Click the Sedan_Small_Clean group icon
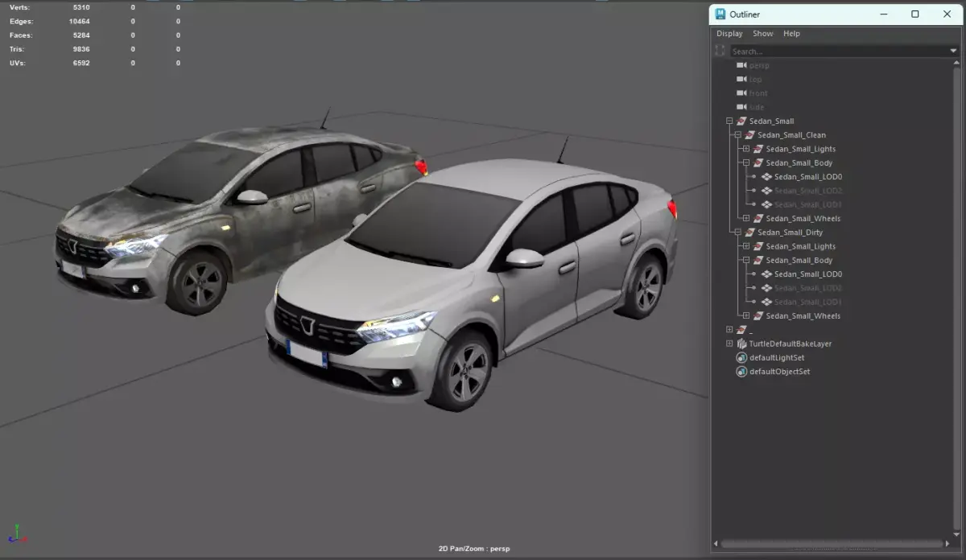 749,135
